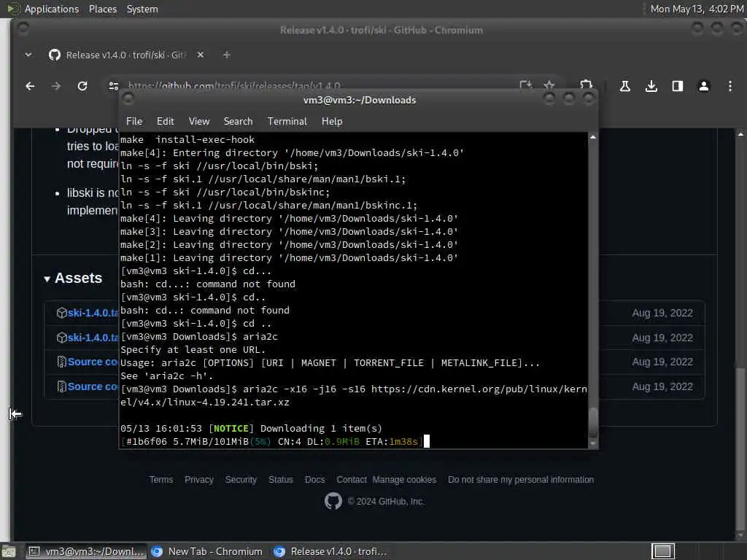Click the GitHub logo in footer
The image size is (747, 560).
point(333,501)
